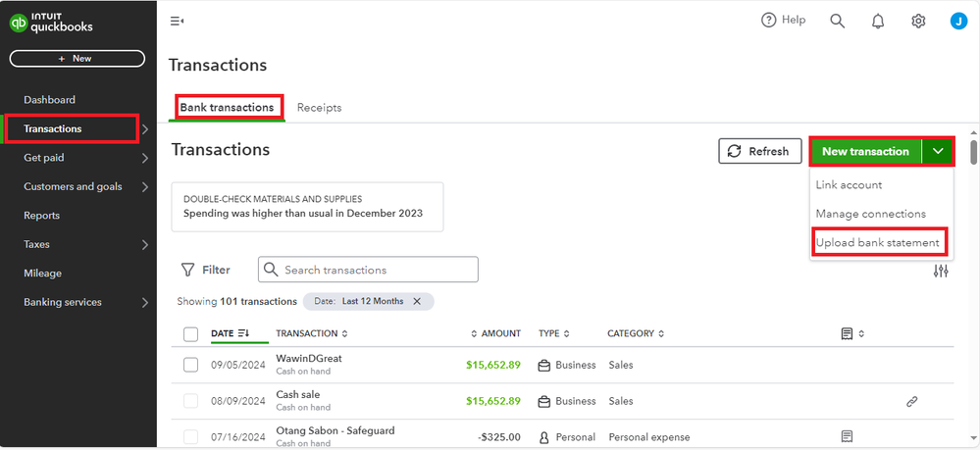Open the table column settings sliders icon
This screenshot has height=450, width=980.
pyautogui.click(x=941, y=271)
